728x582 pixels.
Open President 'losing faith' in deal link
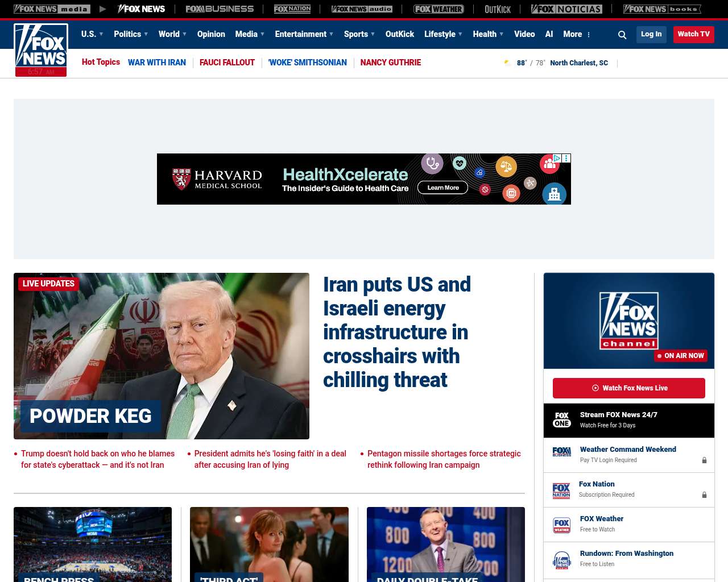point(270,459)
